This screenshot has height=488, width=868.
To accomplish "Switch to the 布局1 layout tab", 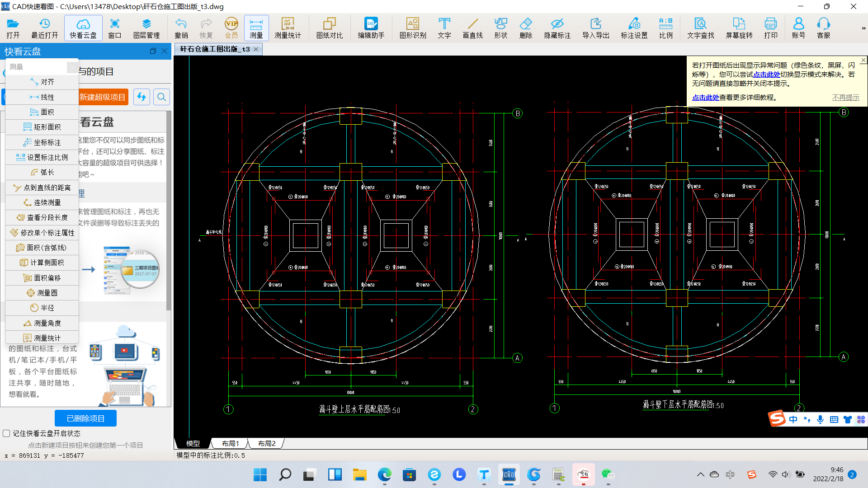I will [230, 443].
